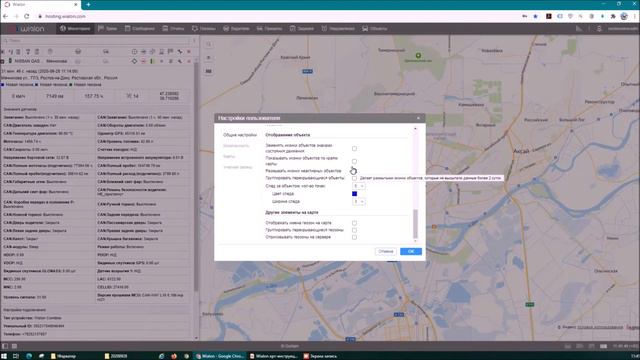Focus the unit search field in monitoring panel
The image size is (640, 360).
[x=96, y=41]
